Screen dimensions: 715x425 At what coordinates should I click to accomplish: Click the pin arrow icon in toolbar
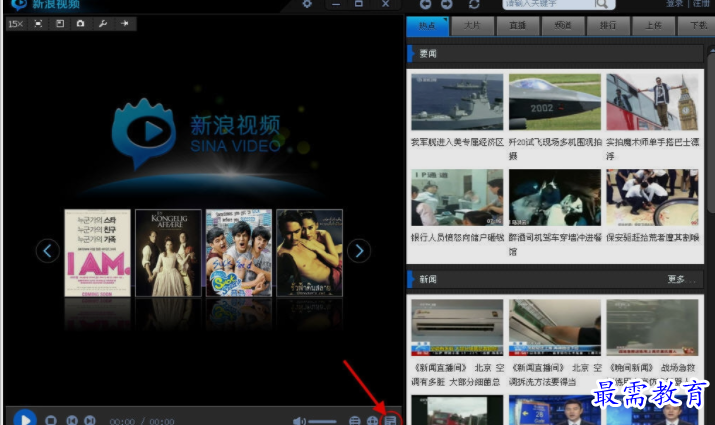[x=124, y=24]
